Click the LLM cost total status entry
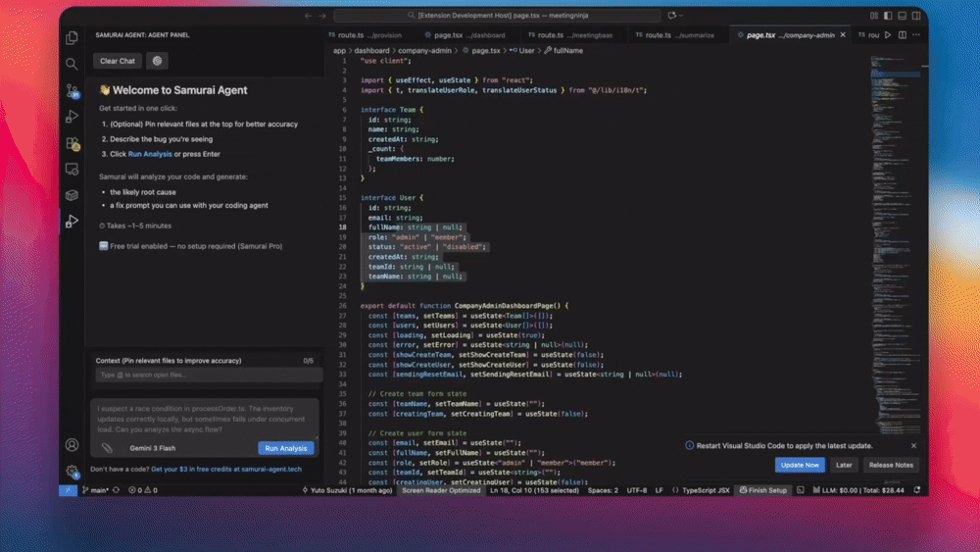The width and height of the screenshot is (980, 552). [858, 490]
